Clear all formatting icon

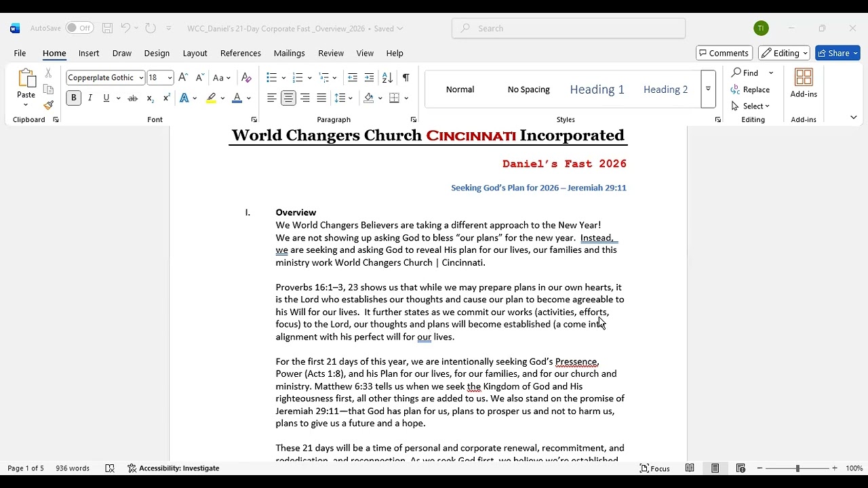point(246,77)
